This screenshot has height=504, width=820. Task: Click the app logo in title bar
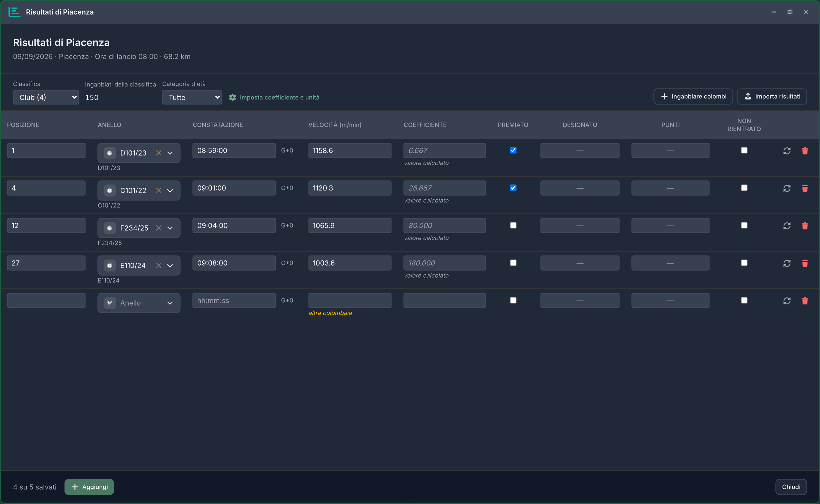[x=14, y=12]
